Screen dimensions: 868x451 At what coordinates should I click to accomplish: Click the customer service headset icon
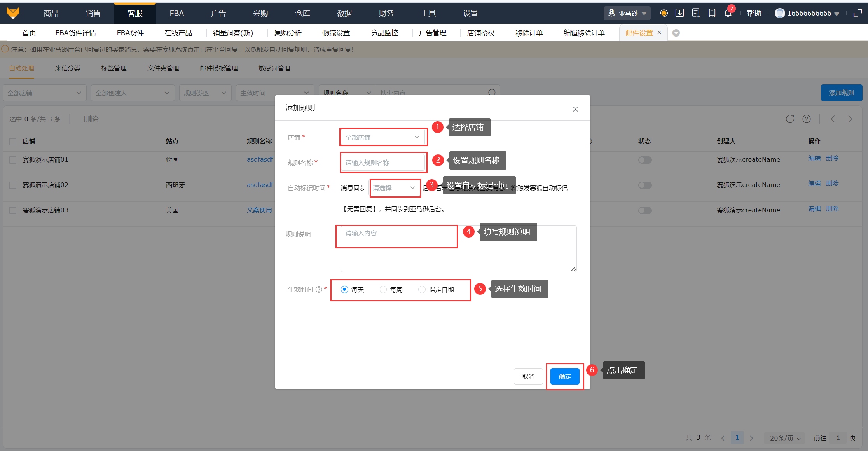click(x=664, y=13)
